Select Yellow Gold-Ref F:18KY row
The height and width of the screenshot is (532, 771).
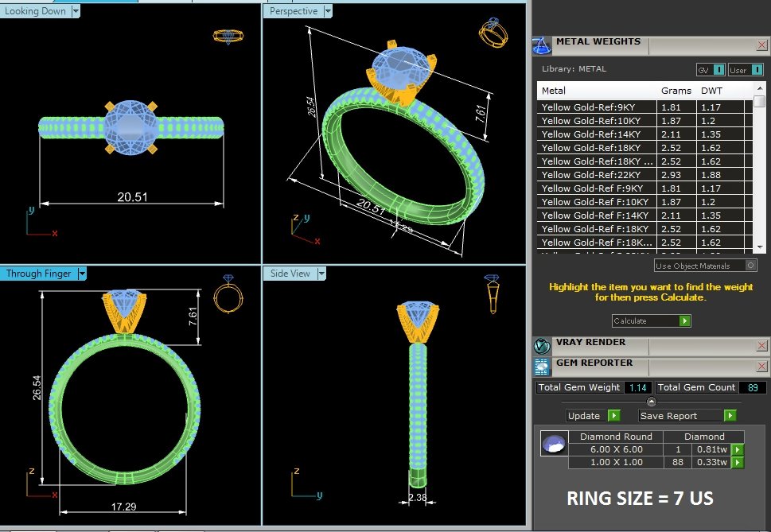tap(644, 229)
